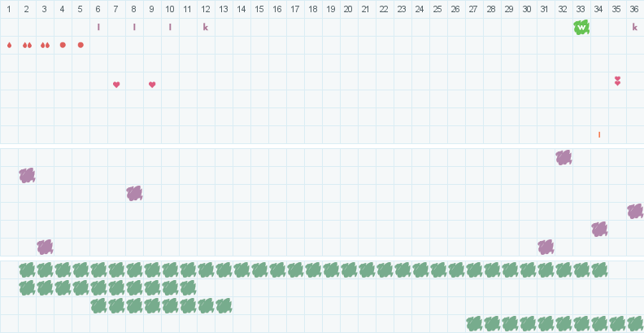This screenshot has height=333, width=644.
Task: Click the green scribble on day 27, bottom row
Action: point(474,323)
